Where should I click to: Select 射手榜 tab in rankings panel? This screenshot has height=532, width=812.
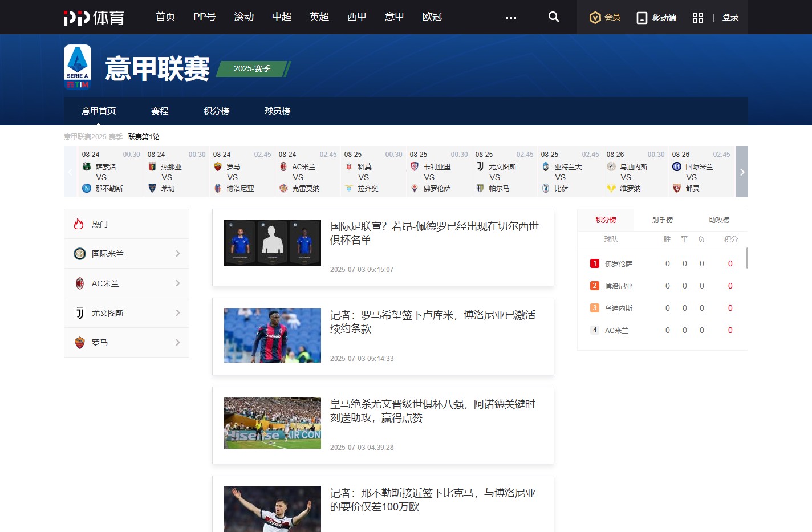point(663,220)
